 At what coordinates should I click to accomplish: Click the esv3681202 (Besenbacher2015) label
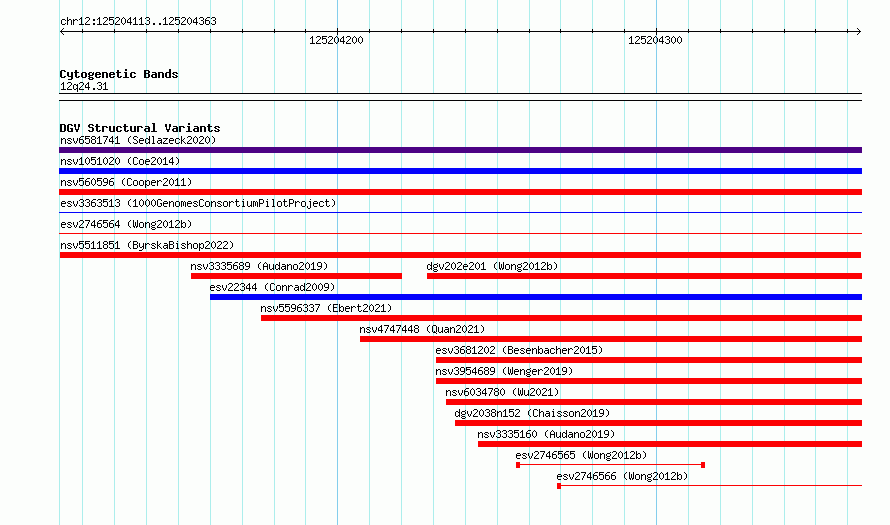[519, 350]
